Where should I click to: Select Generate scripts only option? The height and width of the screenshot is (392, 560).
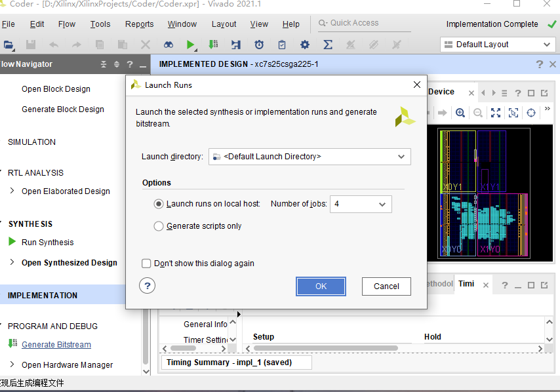159,226
